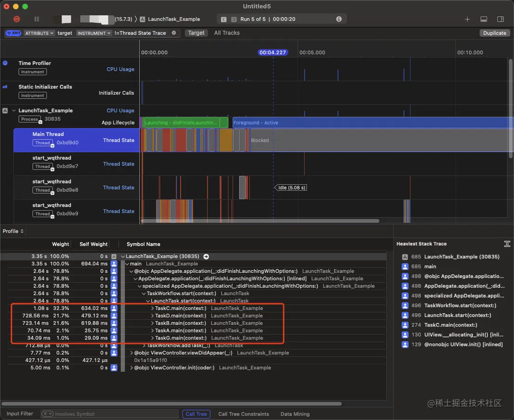Viewport: 514px width, 420px height.
Task: Open Thread badge dropdown for 0xbd9e8
Action: point(43,190)
